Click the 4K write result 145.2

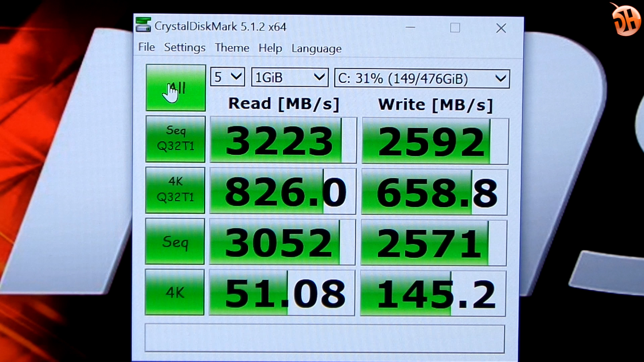pos(433,294)
